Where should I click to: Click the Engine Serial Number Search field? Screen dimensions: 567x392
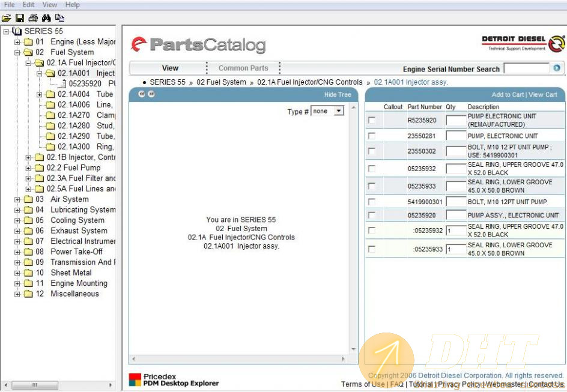point(527,68)
